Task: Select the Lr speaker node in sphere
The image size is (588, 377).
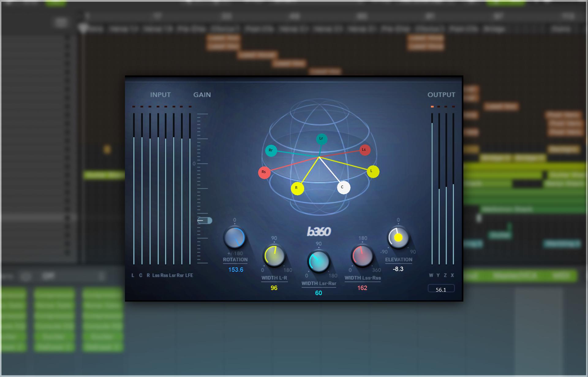Action: (322, 139)
